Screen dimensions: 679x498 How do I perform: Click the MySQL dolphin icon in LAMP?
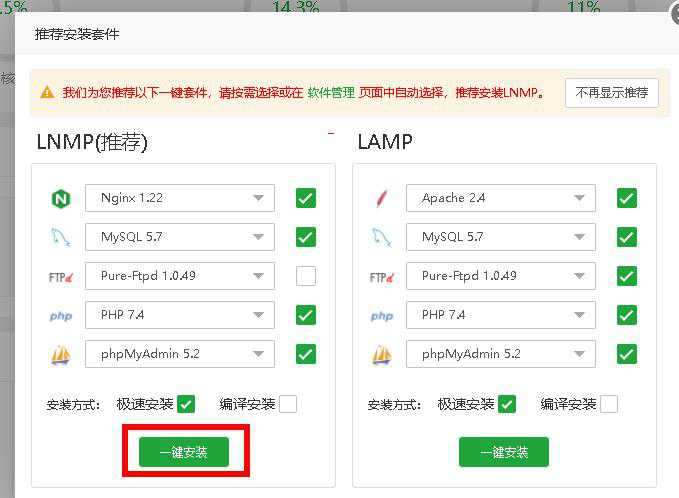(x=382, y=237)
